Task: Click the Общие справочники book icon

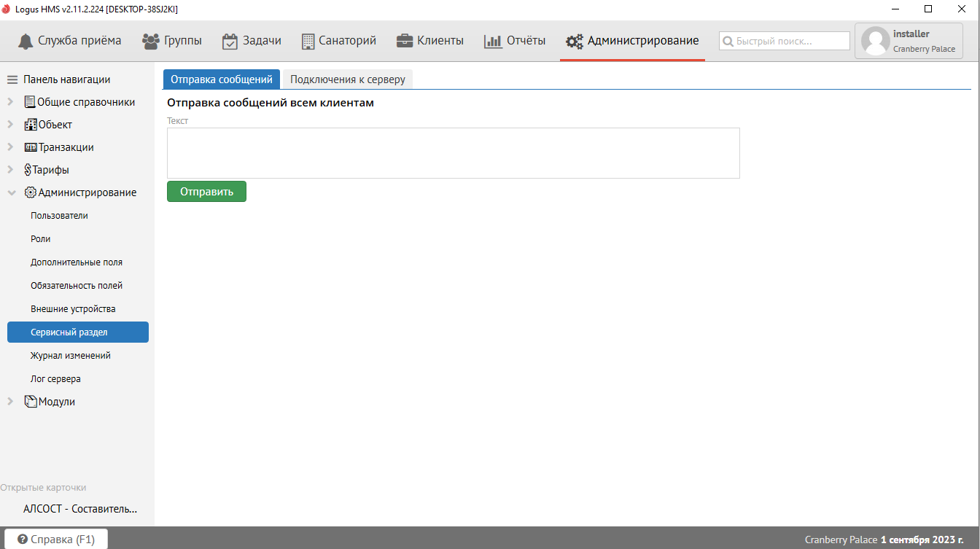Action: coord(30,102)
